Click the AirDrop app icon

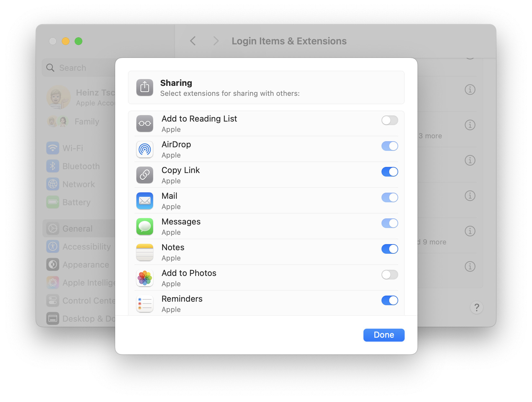[x=145, y=149]
